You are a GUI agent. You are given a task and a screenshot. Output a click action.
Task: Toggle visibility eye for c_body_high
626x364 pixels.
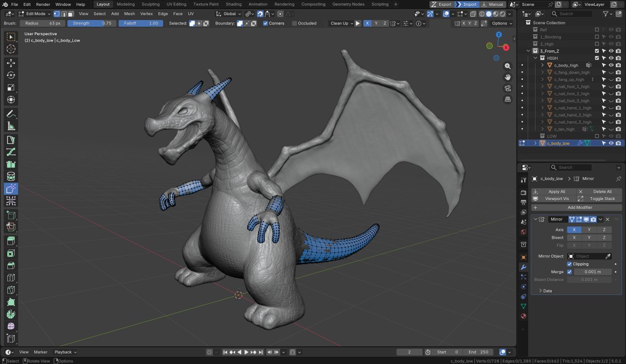click(x=611, y=65)
